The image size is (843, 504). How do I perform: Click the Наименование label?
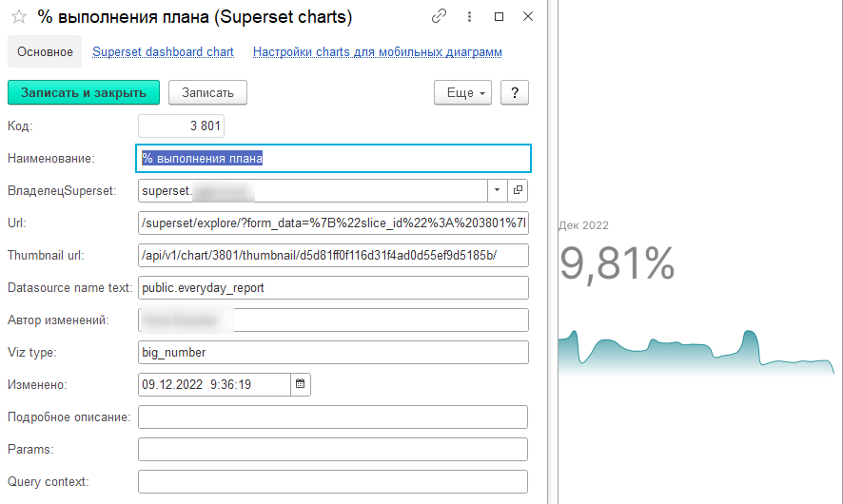coord(51,159)
